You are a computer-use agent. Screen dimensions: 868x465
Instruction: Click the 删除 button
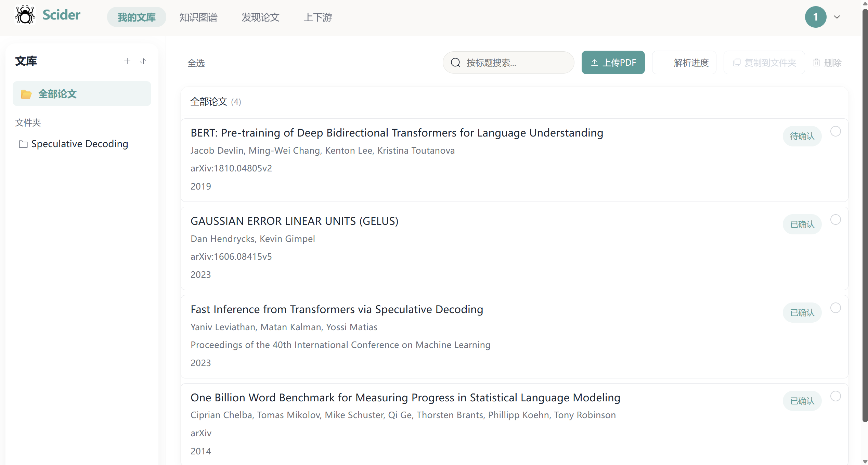click(x=827, y=63)
